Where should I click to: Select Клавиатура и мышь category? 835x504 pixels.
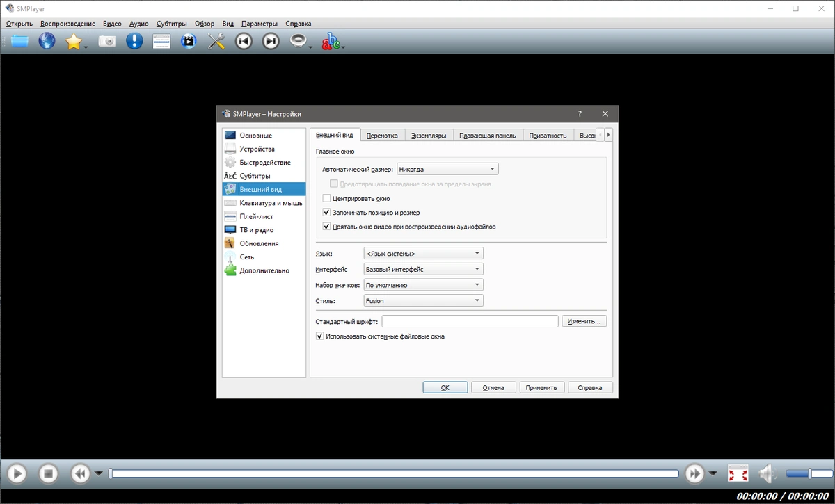tap(264, 203)
